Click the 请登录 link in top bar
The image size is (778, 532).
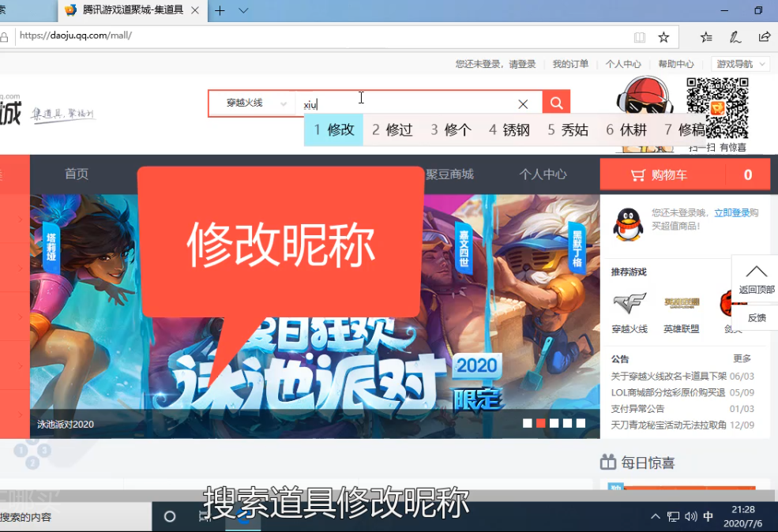[522, 64]
